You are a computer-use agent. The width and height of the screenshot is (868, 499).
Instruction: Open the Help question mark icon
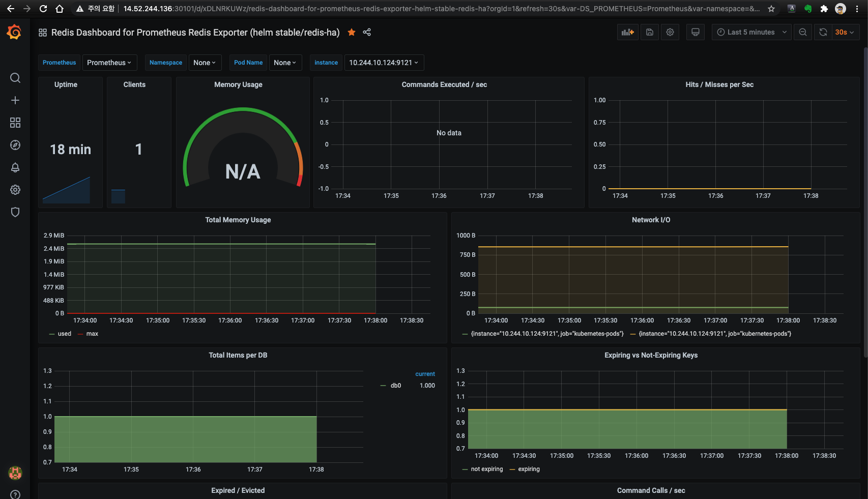click(15, 494)
